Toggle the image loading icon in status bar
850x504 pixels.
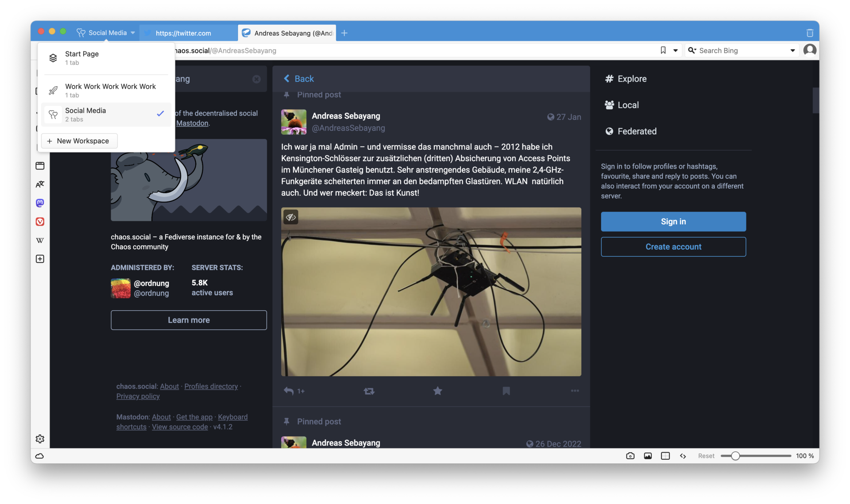click(x=648, y=456)
